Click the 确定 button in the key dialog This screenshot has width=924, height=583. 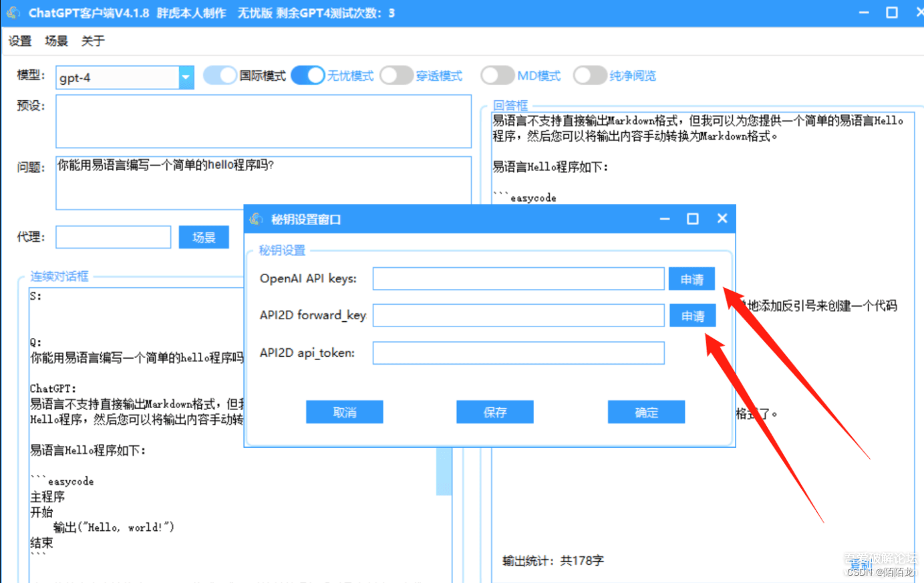pyautogui.click(x=646, y=412)
